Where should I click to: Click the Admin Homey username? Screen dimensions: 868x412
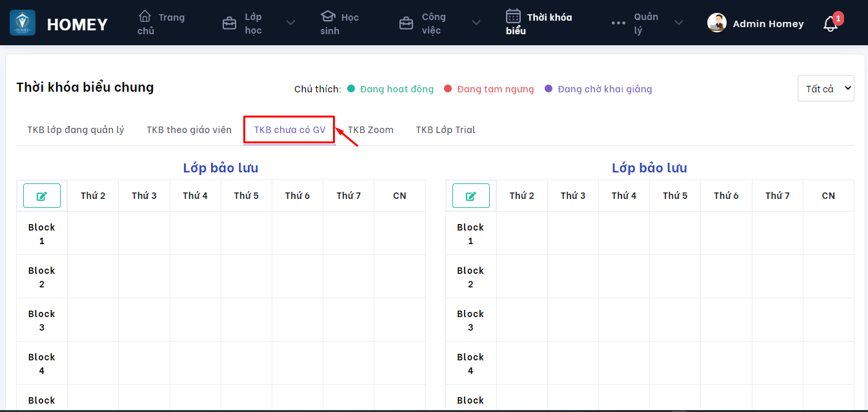[768, 24]
